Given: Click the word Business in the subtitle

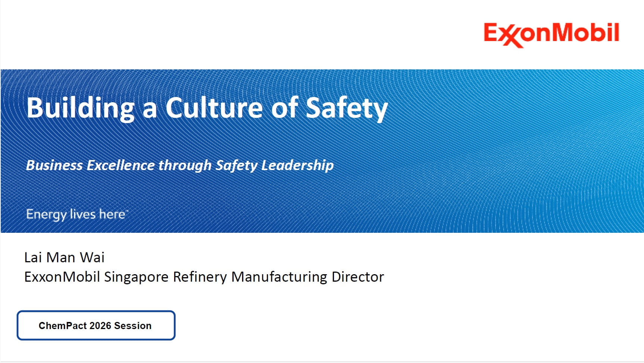Looking at the screenshot, I should pyautogui.click(x=54, y=165).
